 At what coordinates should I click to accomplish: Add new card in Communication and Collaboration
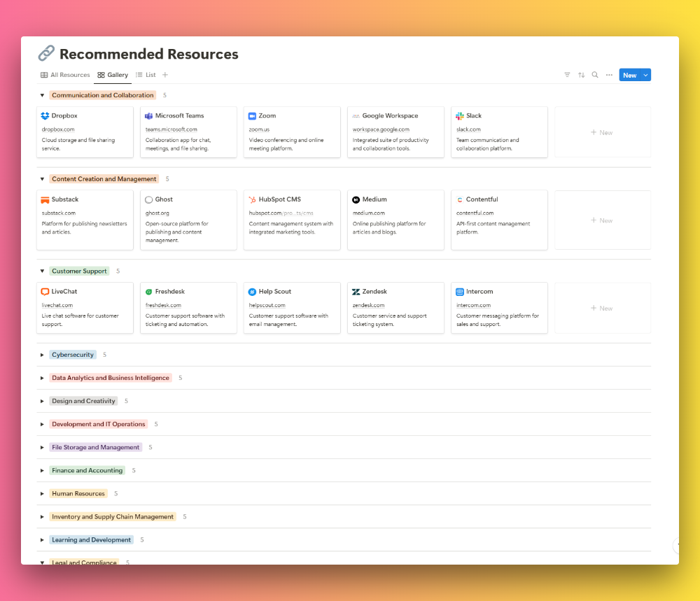click(602, 132)
